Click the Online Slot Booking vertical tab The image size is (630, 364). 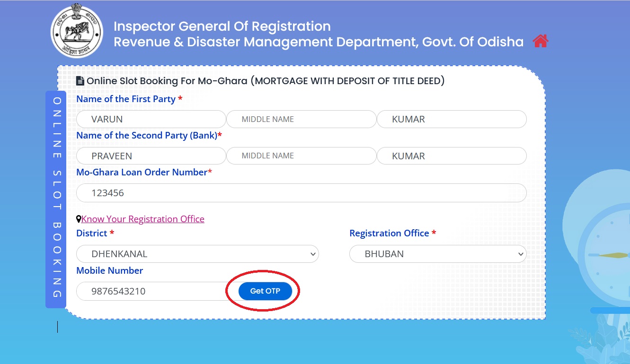click(56, 199)
